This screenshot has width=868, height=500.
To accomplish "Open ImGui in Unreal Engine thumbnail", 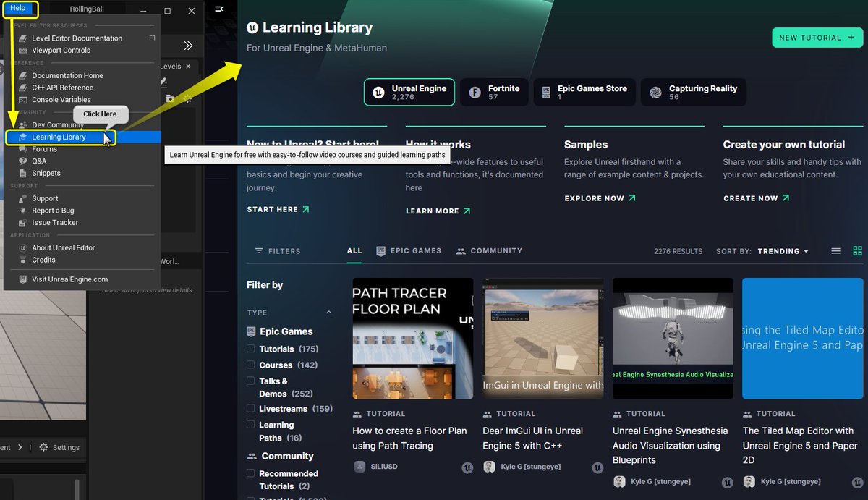I will tap(542, 338).
